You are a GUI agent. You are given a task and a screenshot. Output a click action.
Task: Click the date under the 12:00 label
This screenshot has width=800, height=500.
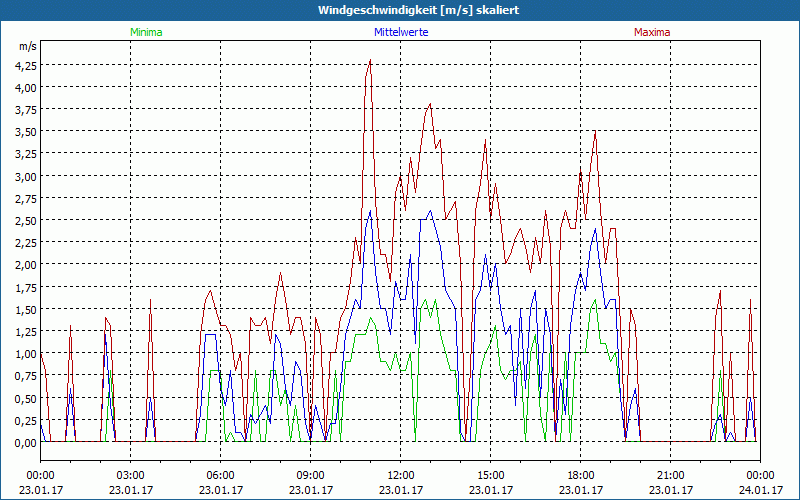401,490
